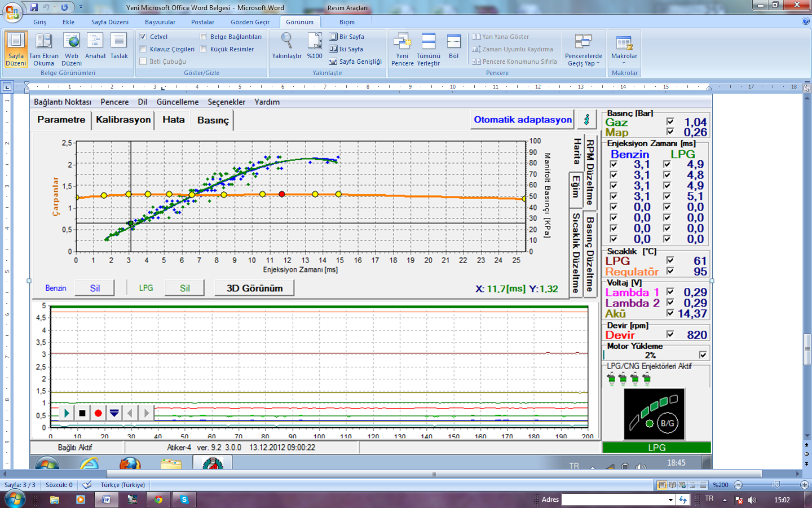Click the %200 zoom level button
The width and height of the screenshot is (812, 508).
(721, 485)
